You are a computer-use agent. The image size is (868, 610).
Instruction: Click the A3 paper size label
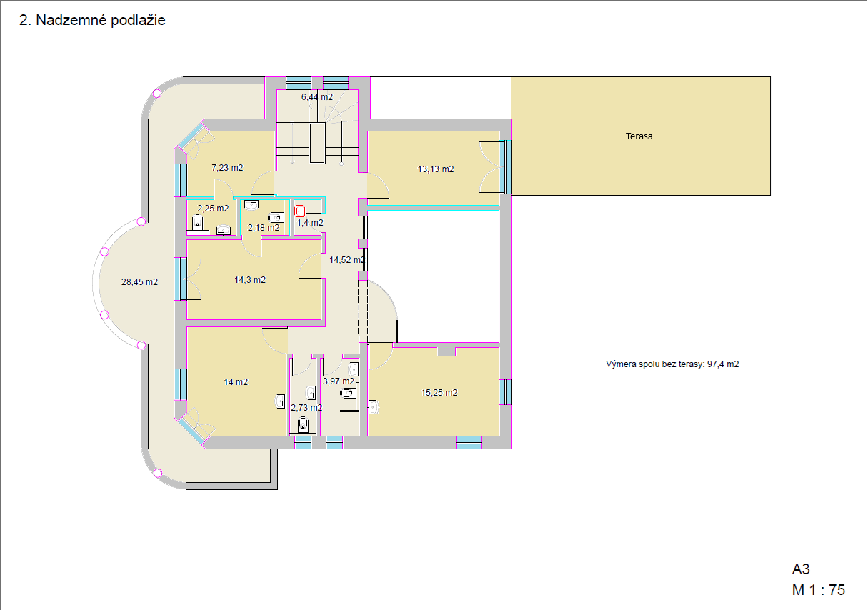coord(801,569)
